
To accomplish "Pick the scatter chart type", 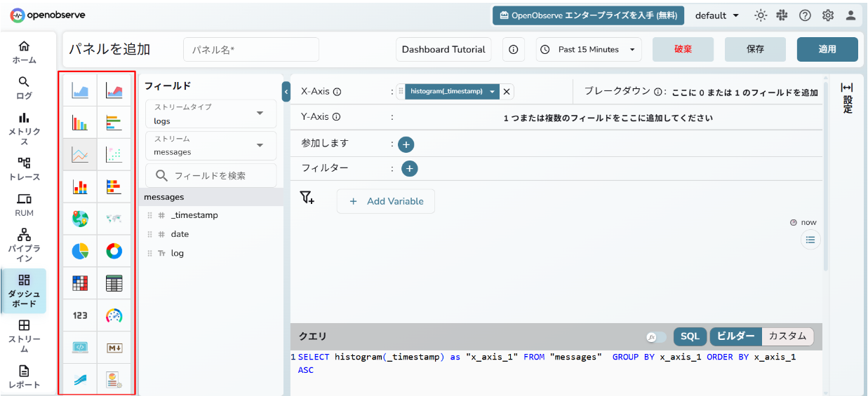I will (x=114, y=155).
